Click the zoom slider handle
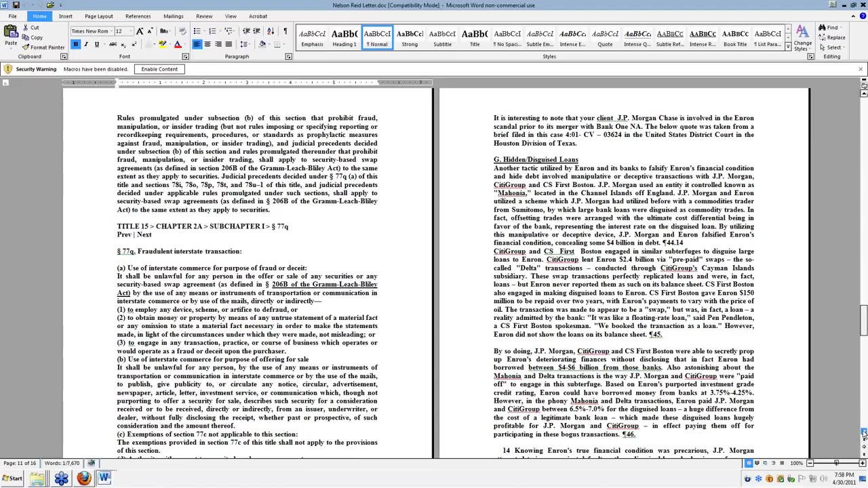This screenshot has height=488, width=868. point(837,463)
